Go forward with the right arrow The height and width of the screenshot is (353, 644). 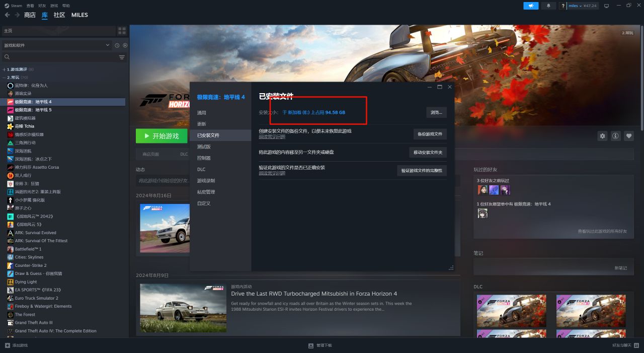coord(17,15)
